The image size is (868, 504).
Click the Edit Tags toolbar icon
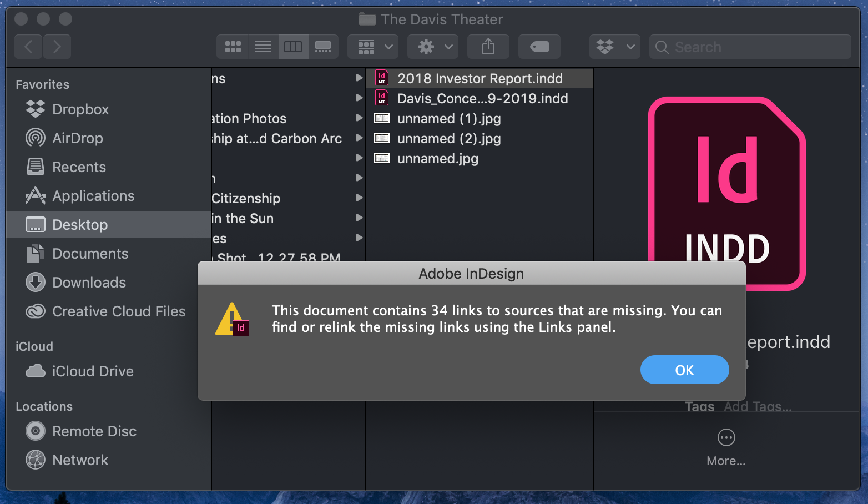coord(539,47)
